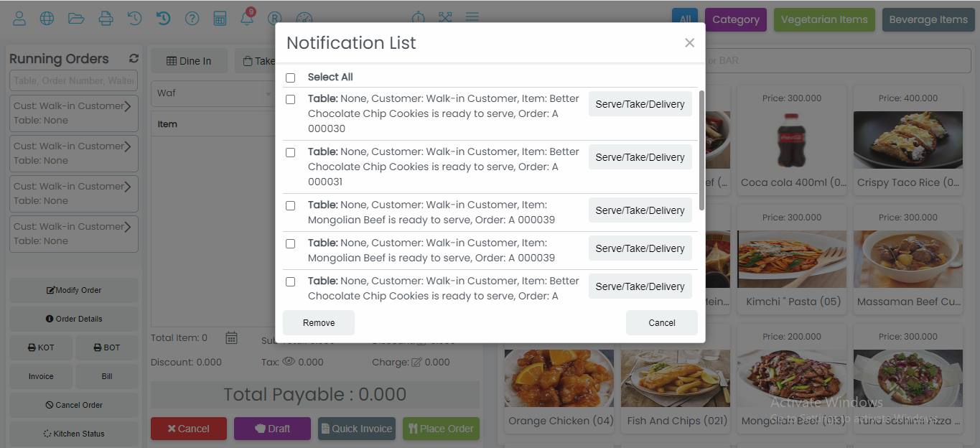Switch to Vegetarian Items filter
Image resolution: width=980 pixels, height=448 pixels.
tap(824, 20)
